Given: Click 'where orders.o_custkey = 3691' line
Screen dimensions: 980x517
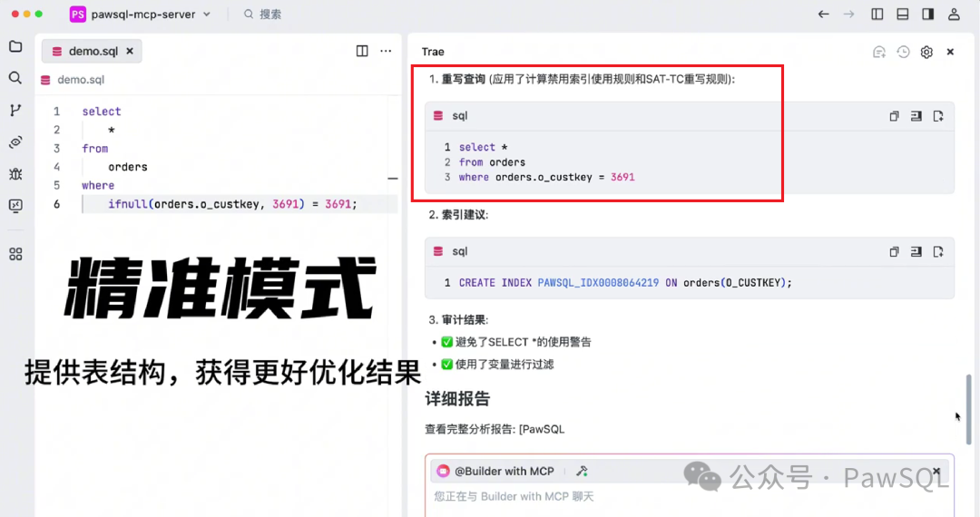Looking at the screenshot, I should pyautogui.click(x=546, y=178).
